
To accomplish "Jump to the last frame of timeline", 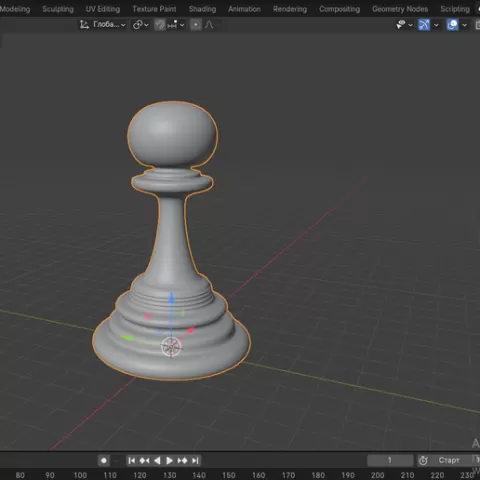I will [195, 461].
